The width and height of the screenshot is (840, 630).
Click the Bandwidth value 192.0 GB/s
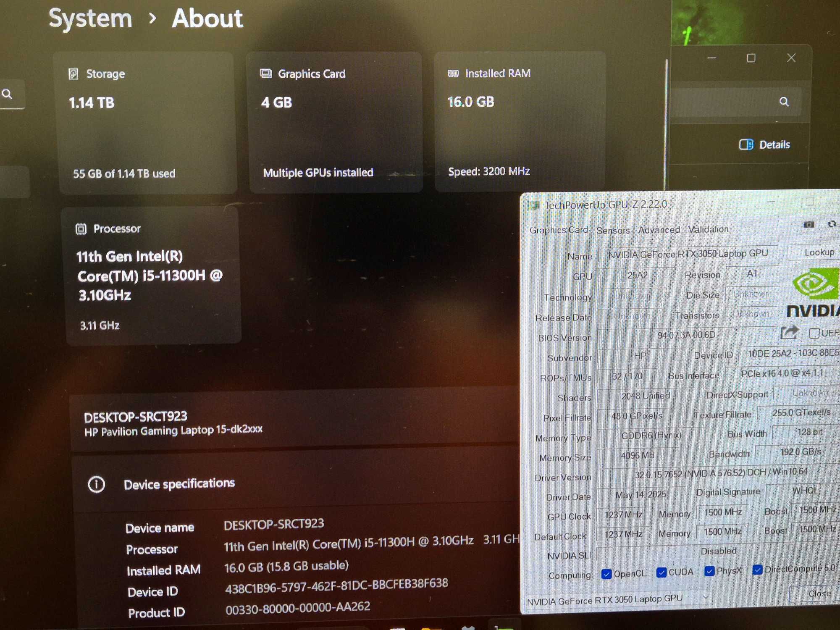point(801,452)
